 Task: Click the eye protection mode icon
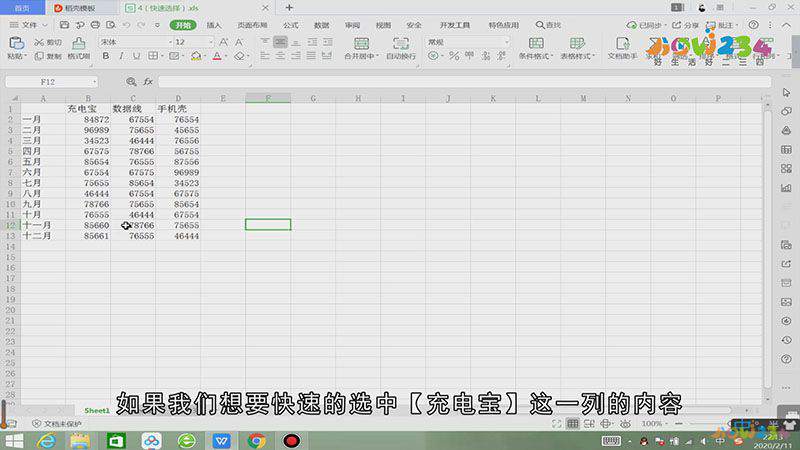pos(625,423)
